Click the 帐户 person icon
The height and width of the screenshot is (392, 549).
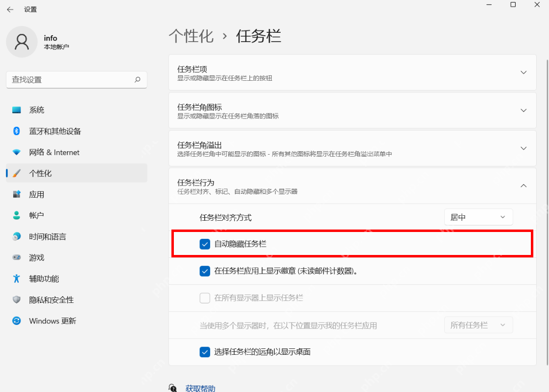(17, 215)
